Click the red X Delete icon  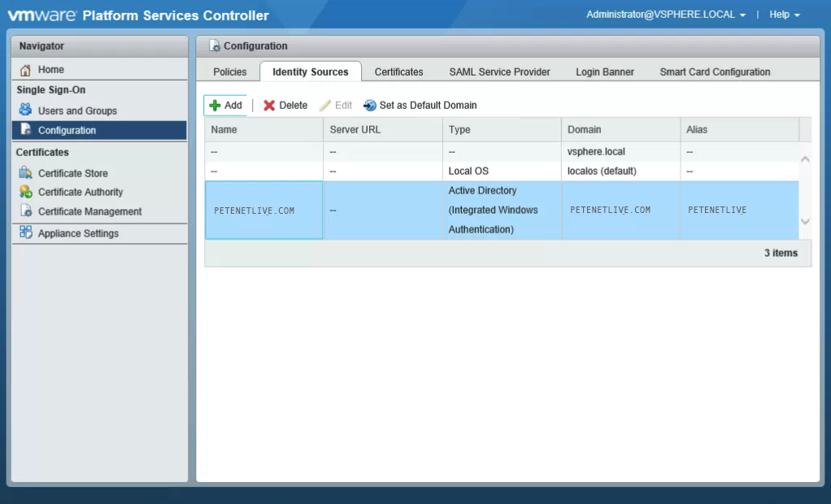point(269,106)
